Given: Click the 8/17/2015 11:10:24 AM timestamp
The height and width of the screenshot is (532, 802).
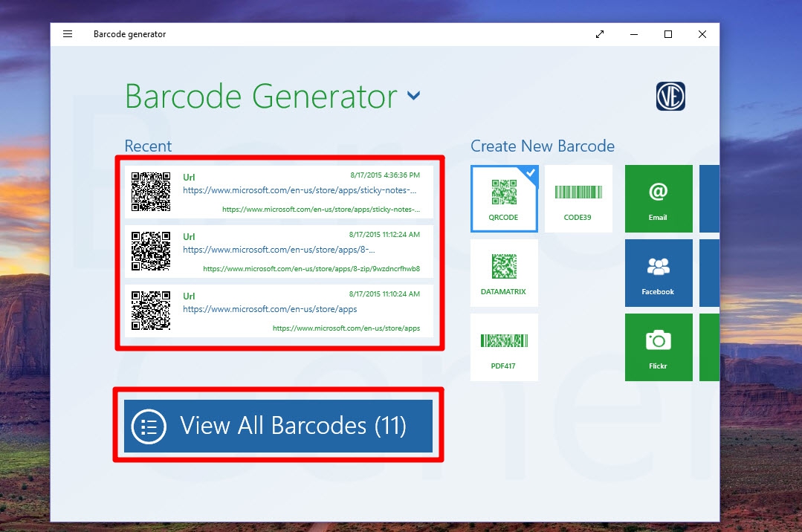Looking at the screenshot, I should click(384, 293).
